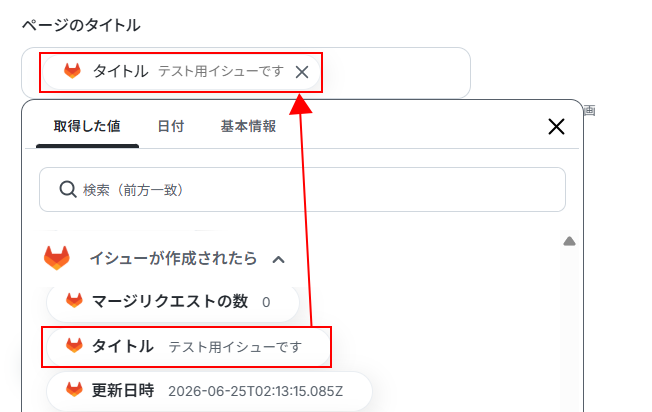Click the scrollbar up arrow in the list
This screenshot has height=412, width=652.
(x=569, y=241)
